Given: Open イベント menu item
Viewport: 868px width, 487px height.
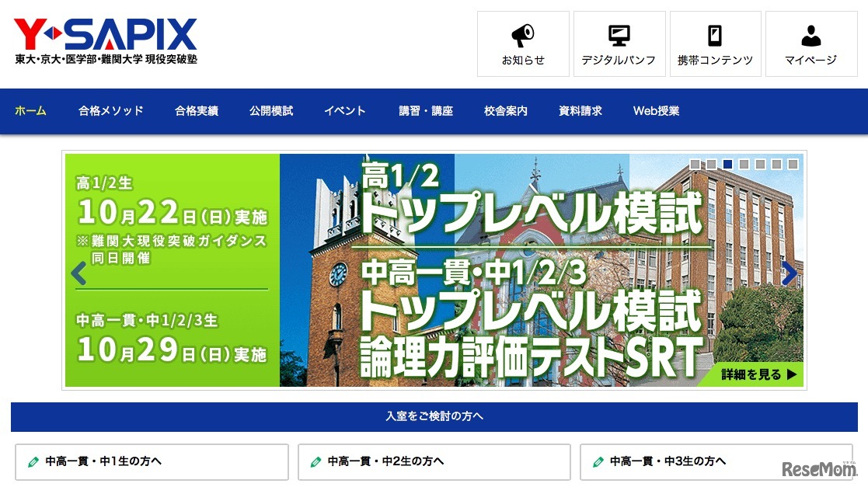Looking at the screenshot, I should pyautogui.click(x=345, y=110).
